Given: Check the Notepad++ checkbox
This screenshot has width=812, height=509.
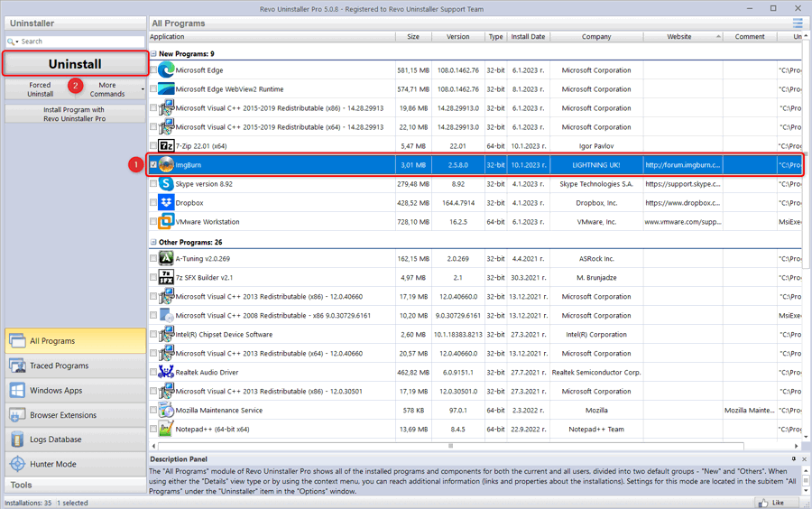Looking at the screenshot, I should pyautogui.click(x=153, y=429).
